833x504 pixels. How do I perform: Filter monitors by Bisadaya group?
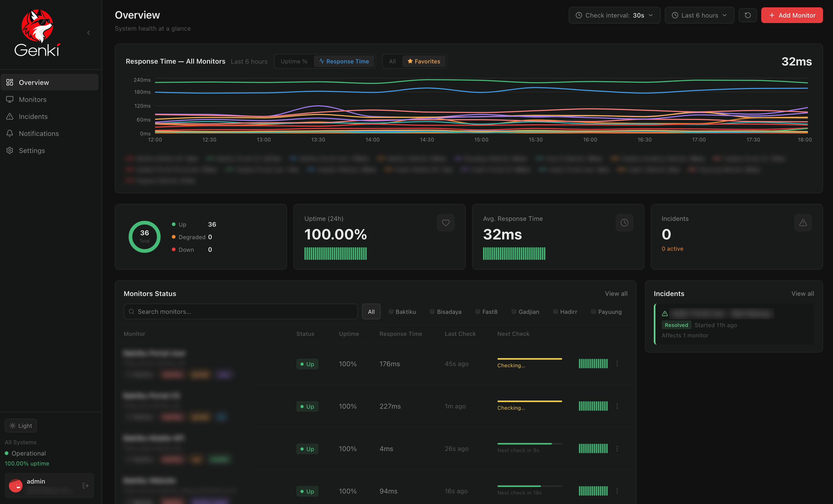tap(445, 312)
